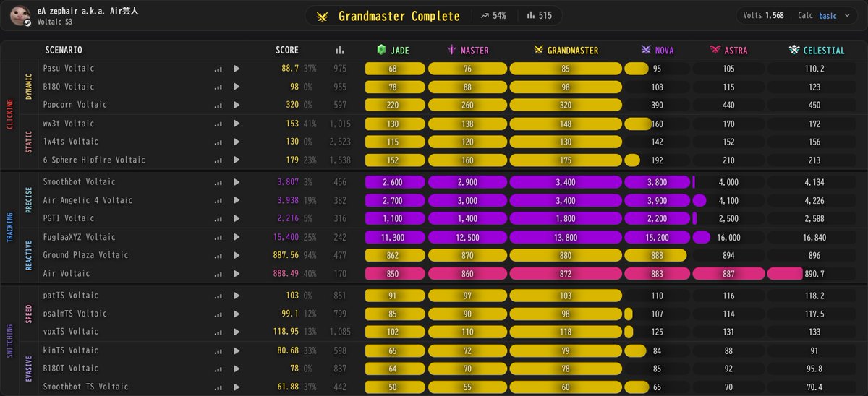Screen dimensions: 868x396
Task: Select the ASTRA rank column header
Action: pos(729,51)
